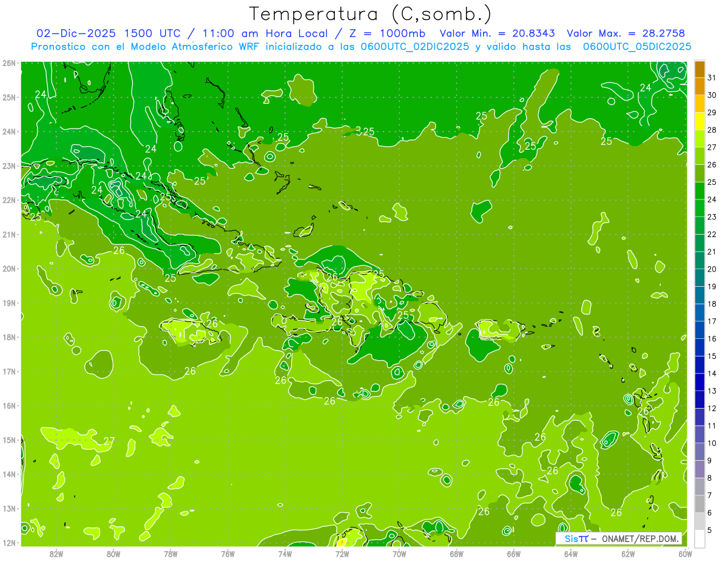Click the '74W' longitude axis label
728x562 pixels.
point(285,554)
